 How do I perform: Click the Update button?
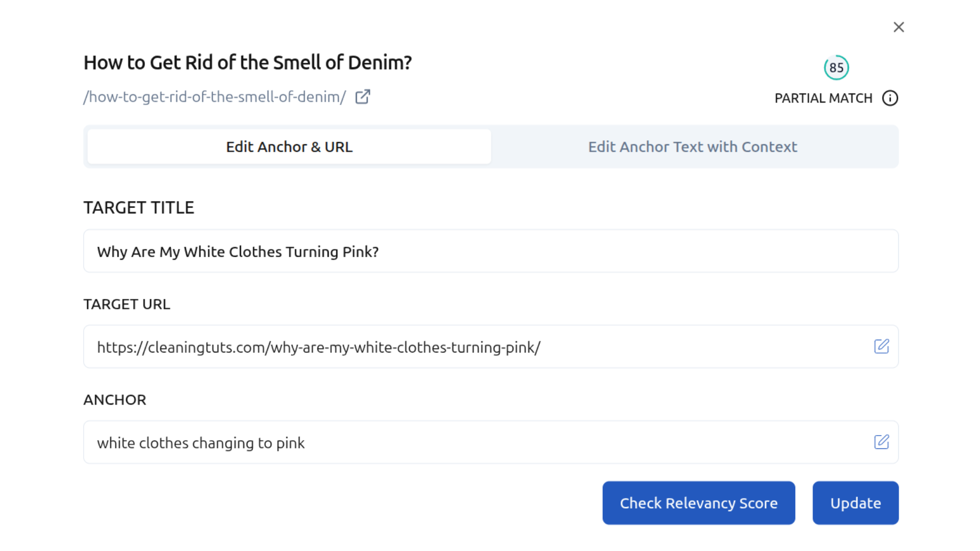(855, 503)
